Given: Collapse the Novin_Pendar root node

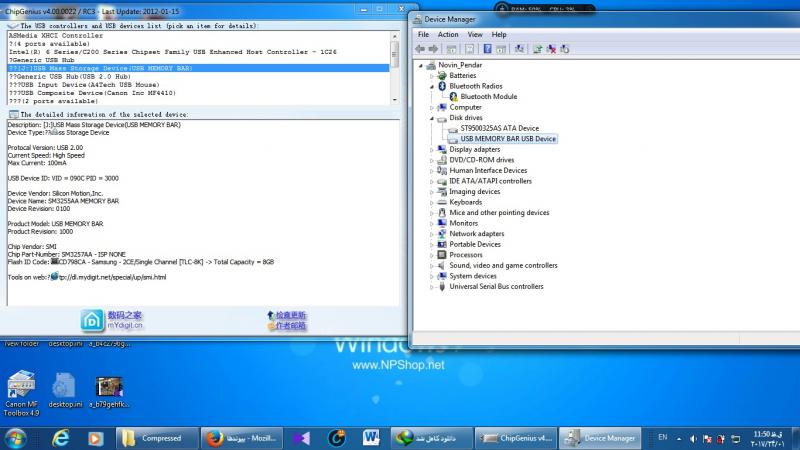Looking at the screenshot, I should coord(421,65).
